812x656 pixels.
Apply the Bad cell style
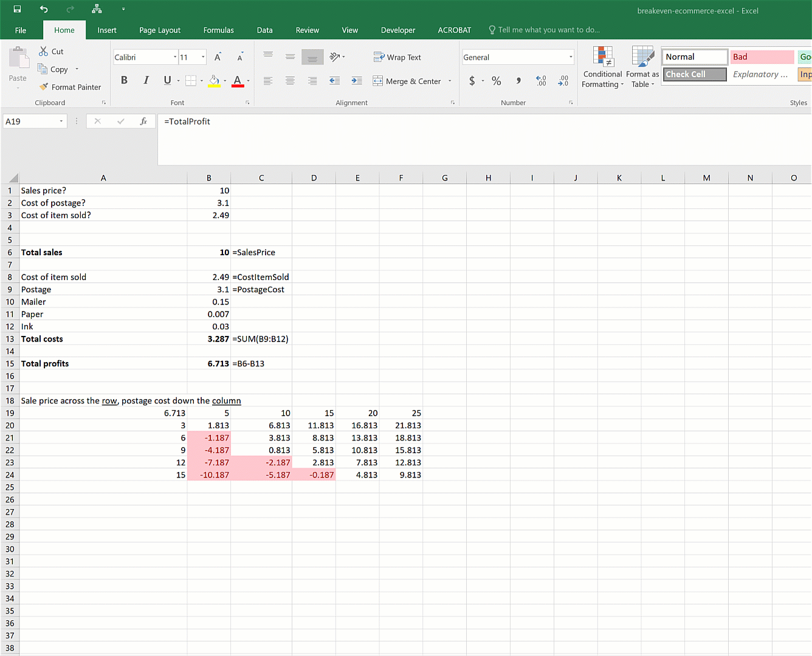(x=762, y=56)
